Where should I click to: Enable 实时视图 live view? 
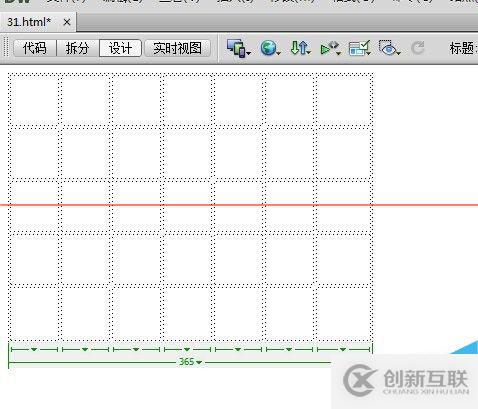click(177, 48)
